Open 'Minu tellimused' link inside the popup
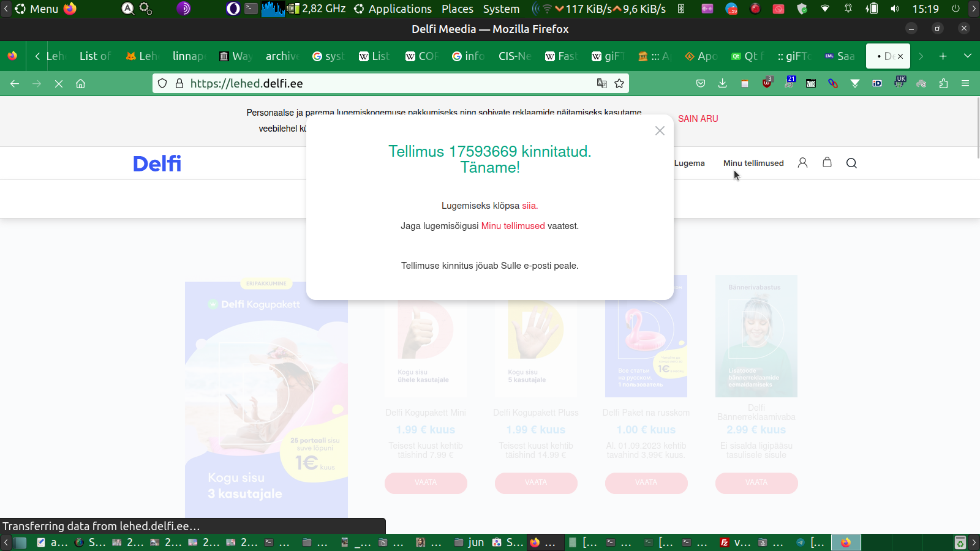 tap(513, 226)
